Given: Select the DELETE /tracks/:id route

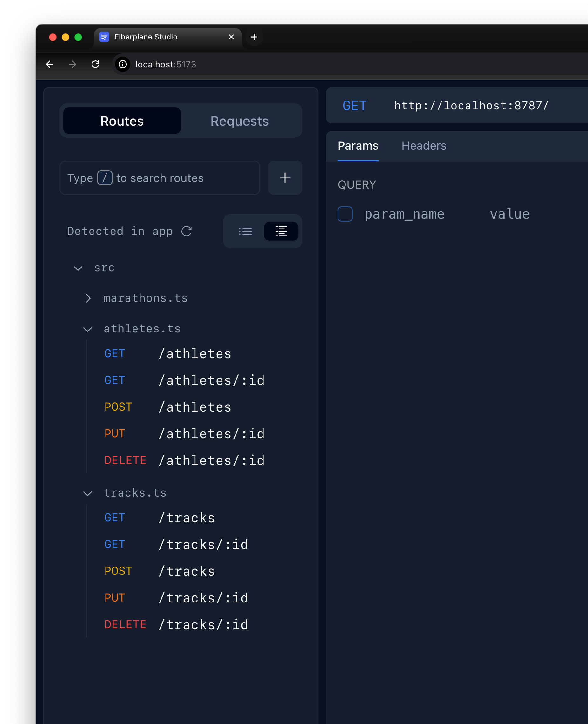Looking at the screenshot, I should [x=203, y=624].
